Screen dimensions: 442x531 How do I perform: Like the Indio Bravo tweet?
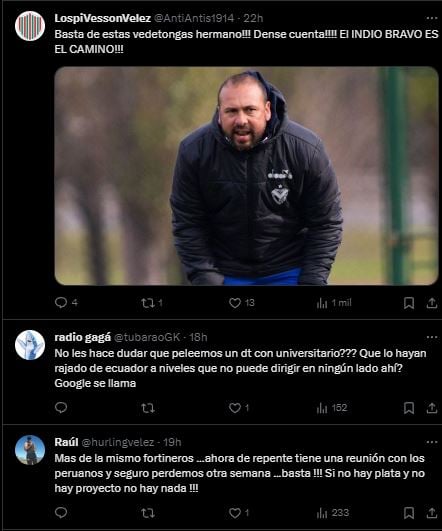[x=241, y=302]
